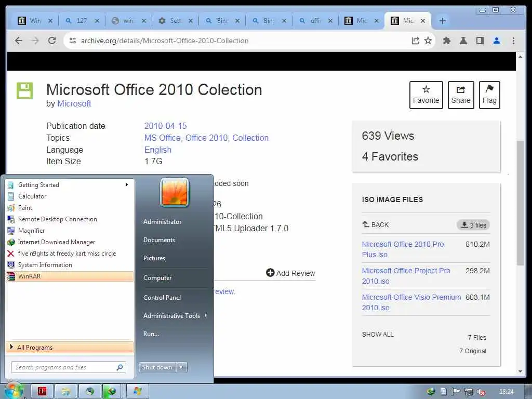Expand SHOW ALL files list
The height and width of the screenshot is (399, 532).
tap(378, 335)
